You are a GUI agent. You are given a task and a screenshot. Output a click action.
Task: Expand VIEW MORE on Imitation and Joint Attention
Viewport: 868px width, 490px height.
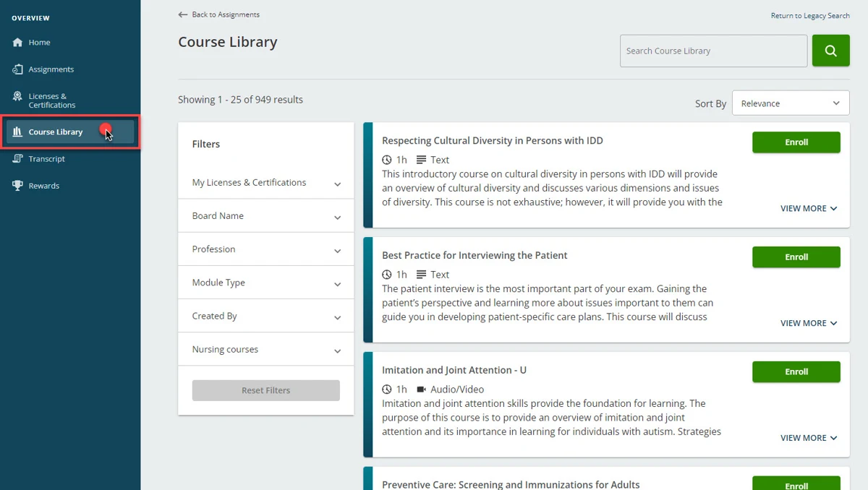point(809,438)
